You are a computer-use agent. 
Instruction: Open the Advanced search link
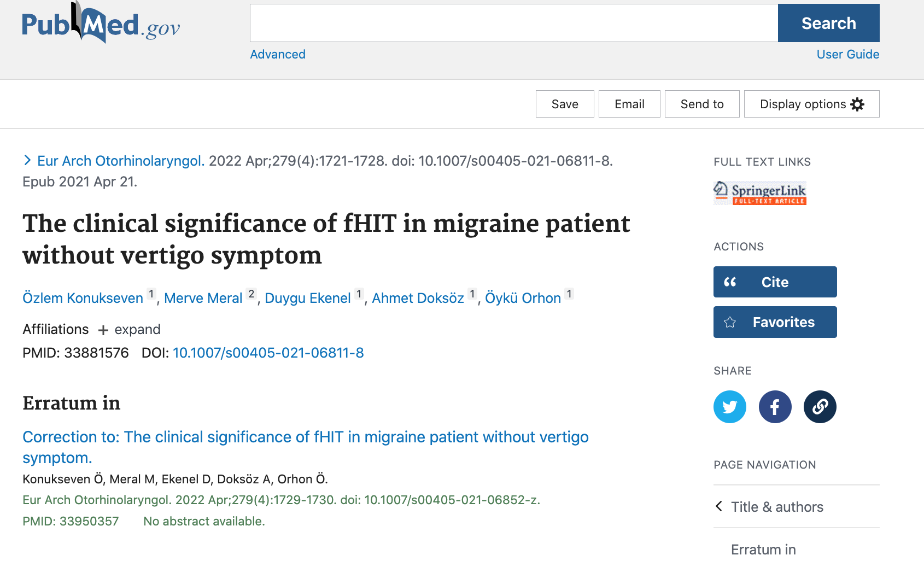(278, 55)
